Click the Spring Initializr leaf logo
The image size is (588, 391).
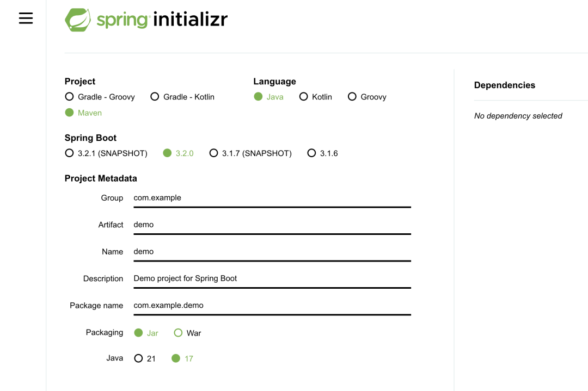point(78,19)
